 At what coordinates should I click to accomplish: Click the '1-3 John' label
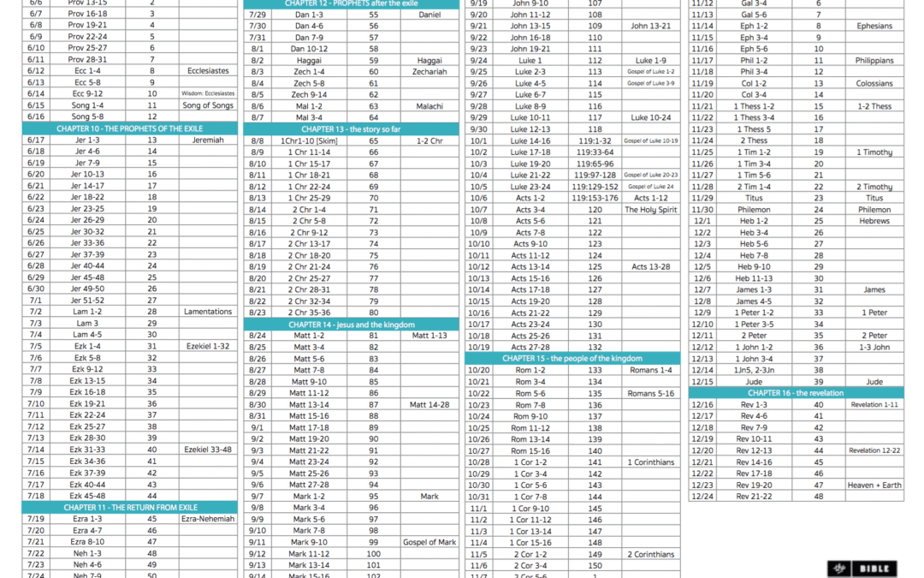(874, 348)
